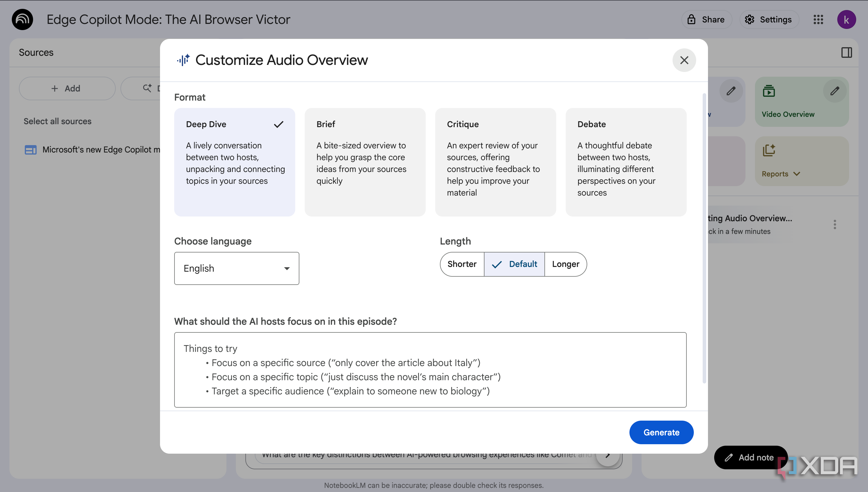Click the NotebookLM logo icon
The width and height of the screenshot is (868, 492).
click(x=22, y=19)
